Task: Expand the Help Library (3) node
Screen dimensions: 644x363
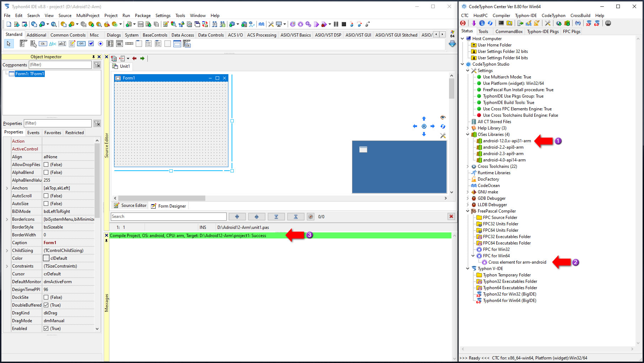Action: (467, 128)
